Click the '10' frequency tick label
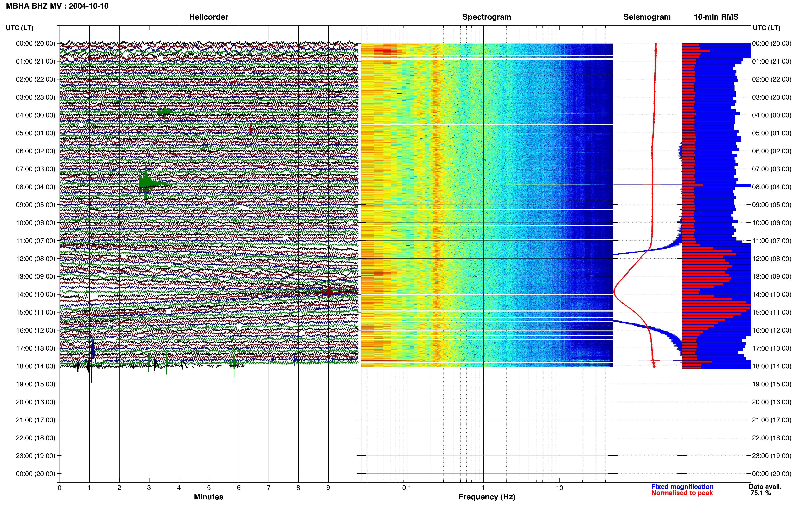Screen dimensions: 812x508 click(x=559, y=488)
